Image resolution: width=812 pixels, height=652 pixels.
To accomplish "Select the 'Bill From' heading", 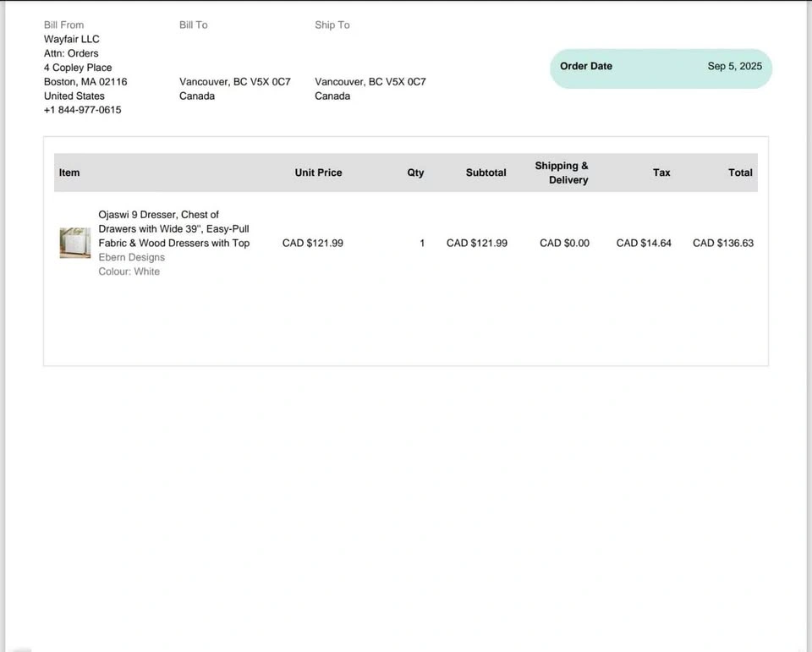I will 63,25.
